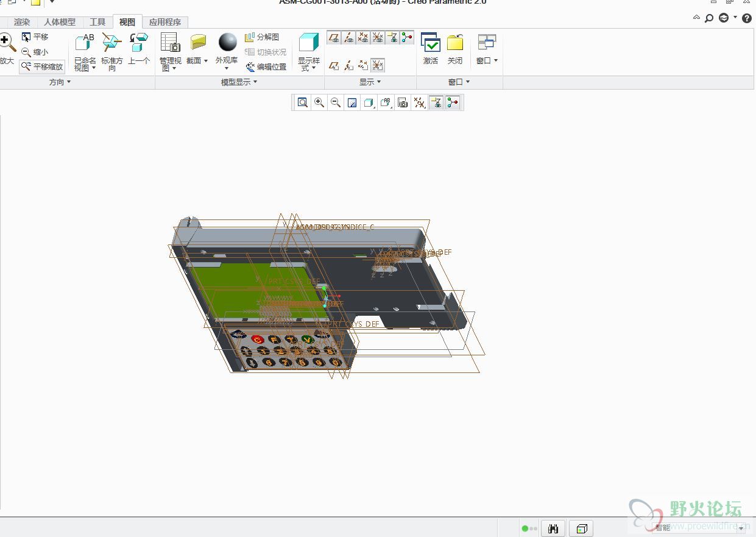Open the 外观库 appearance gallery
The width and height of the screenshot is (756, 537).
click(x=227, y=52)
